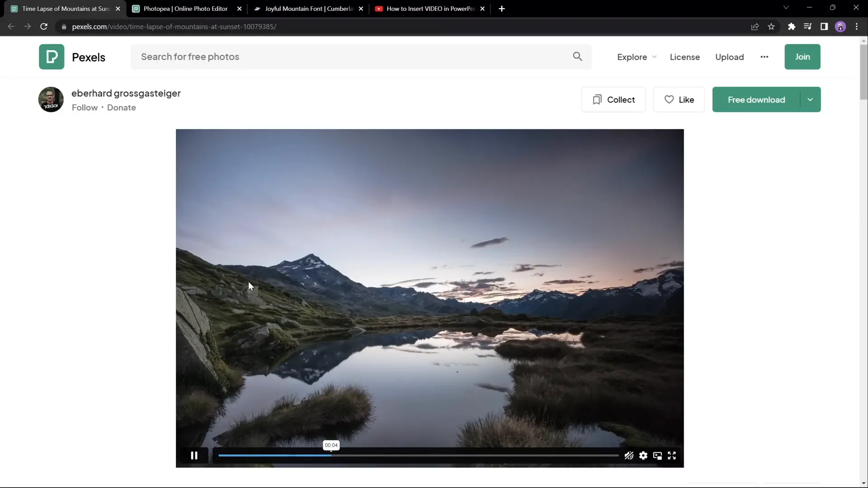868x488 pixels.
Task: Switch to the Photopea Online Photo Editor tab
Action: [181, 9]
